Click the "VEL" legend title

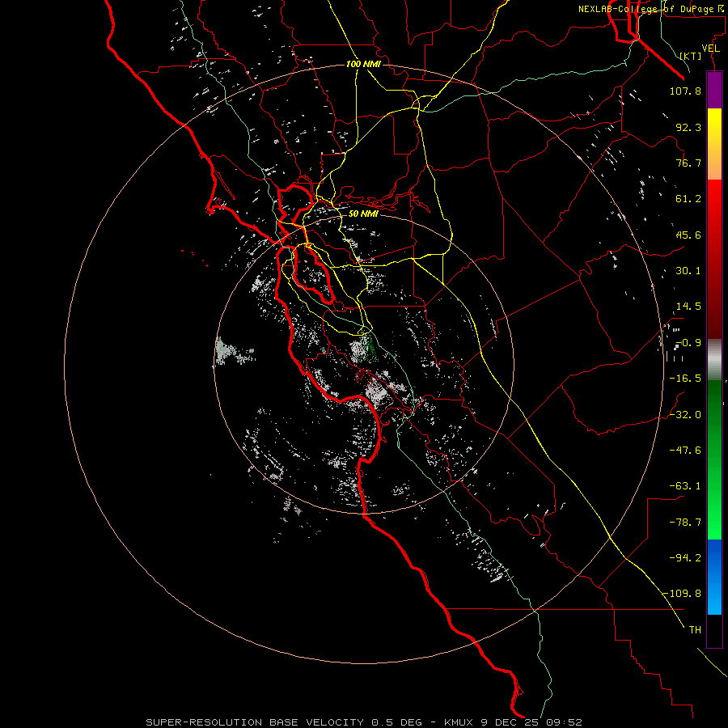point(710,49)
